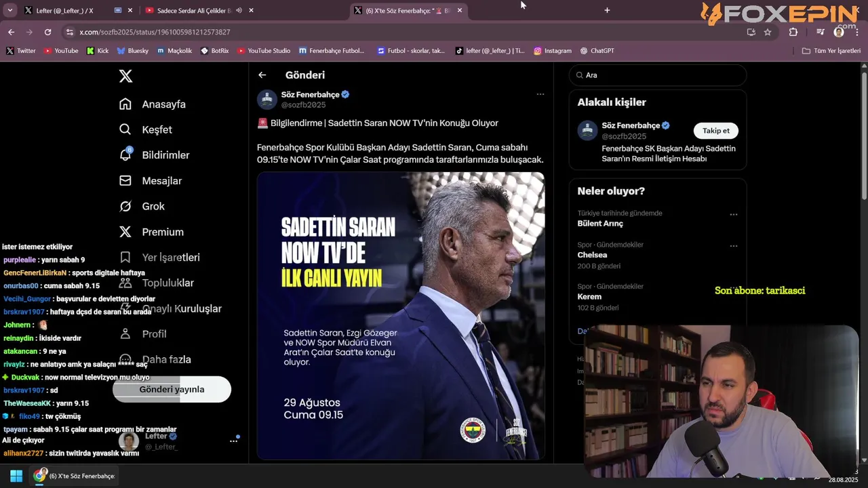
Task: Click the site information icon in the address bar
Action: click(x=69, y=32)
